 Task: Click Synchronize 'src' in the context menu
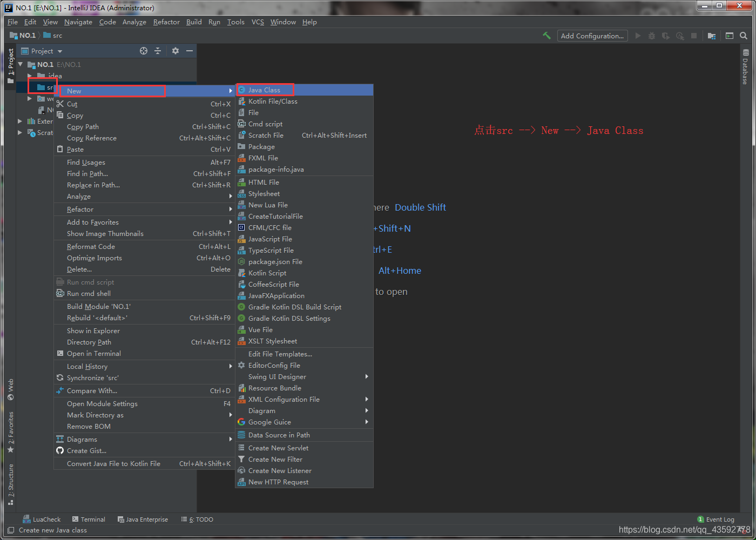coord(144,378)
